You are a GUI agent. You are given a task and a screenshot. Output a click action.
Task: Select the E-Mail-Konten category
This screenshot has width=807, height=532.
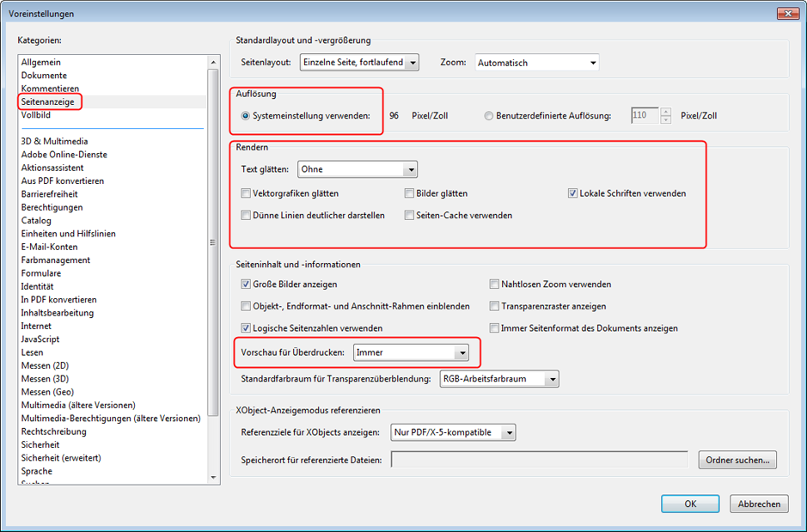[x=49, y=247]
